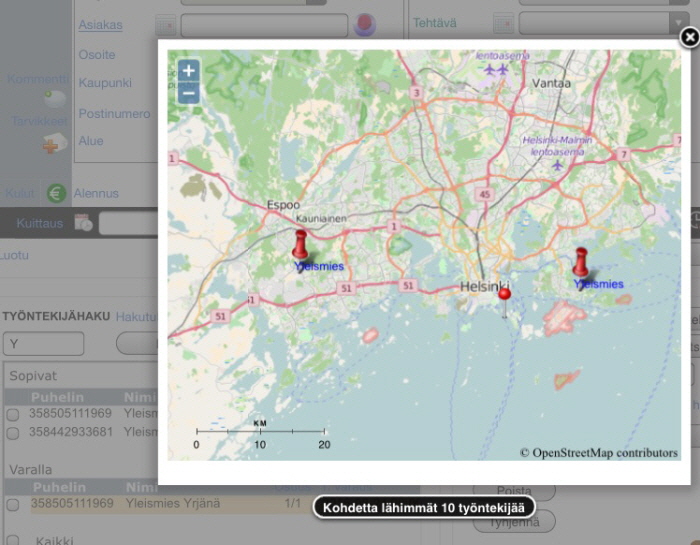This screenshot has height=545, width=700.
Task: Open the Tehtävä list icon
Action: click(x=504, y=23)
